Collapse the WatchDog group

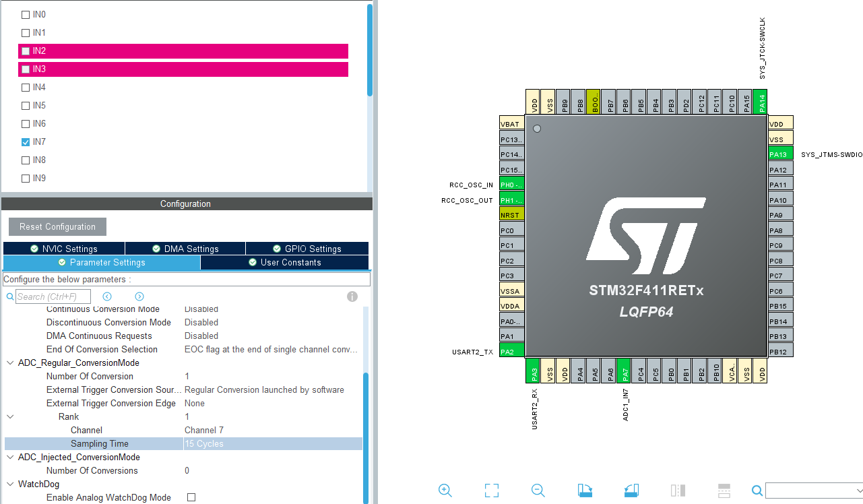pos(10,484)
